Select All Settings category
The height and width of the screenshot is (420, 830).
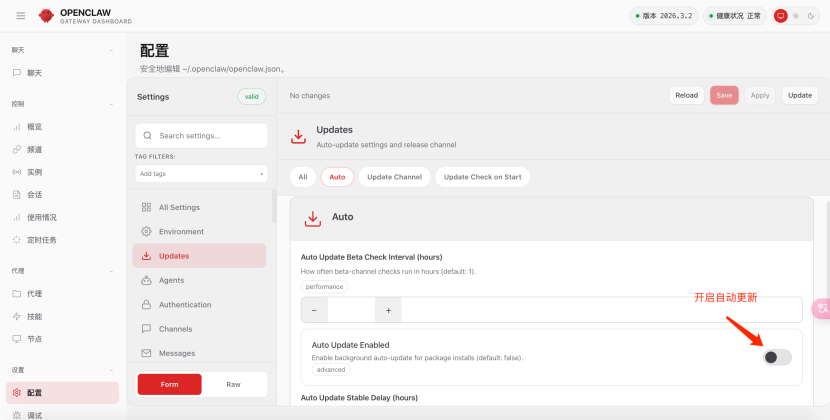click(x=199, y=207)
